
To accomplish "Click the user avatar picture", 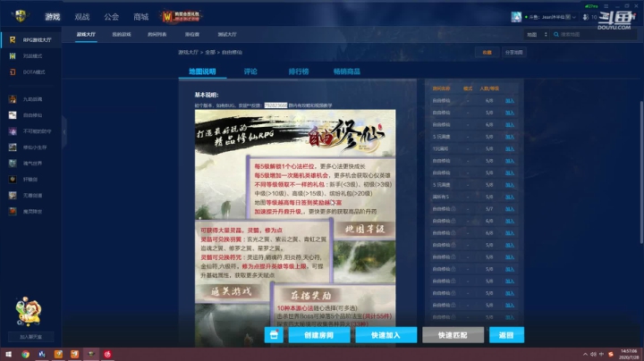I will click(x=516, y=17).
